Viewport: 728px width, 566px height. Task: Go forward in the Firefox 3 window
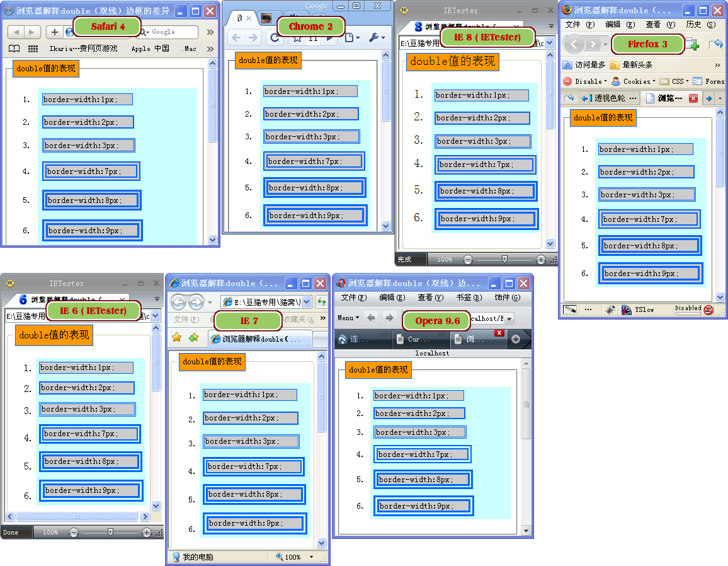click(x=593, y=45)
